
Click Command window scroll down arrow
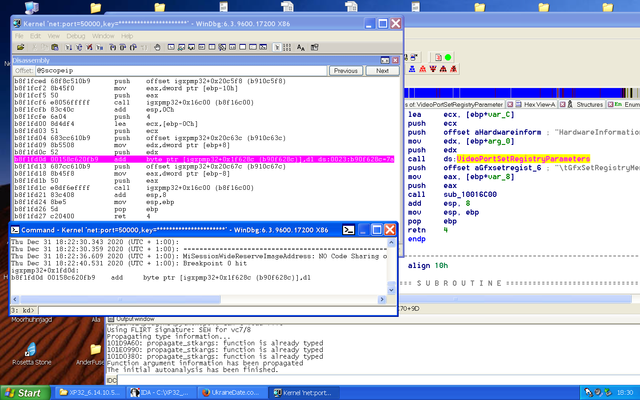coord(391,290)
